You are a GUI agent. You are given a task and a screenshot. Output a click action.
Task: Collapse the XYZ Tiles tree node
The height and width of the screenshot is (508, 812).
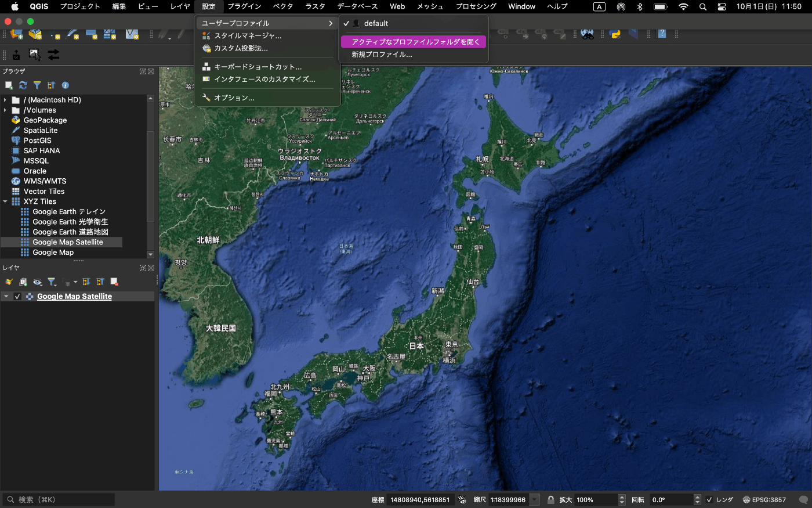point(5,201)
